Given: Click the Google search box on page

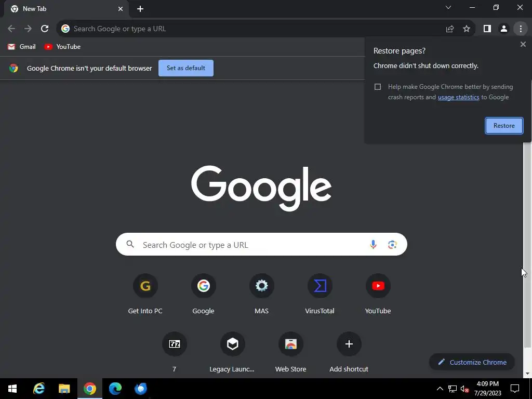Looking at the screenshot, I should tap(261, 244).
